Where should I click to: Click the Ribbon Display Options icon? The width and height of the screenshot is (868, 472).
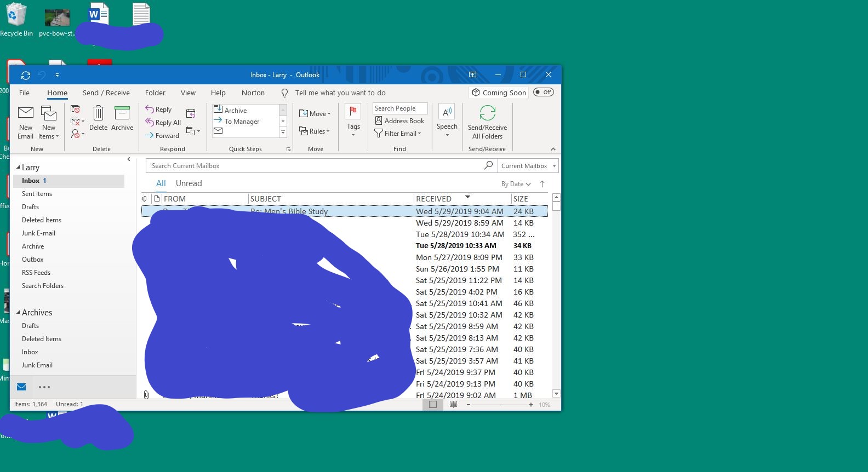(472, 74)
